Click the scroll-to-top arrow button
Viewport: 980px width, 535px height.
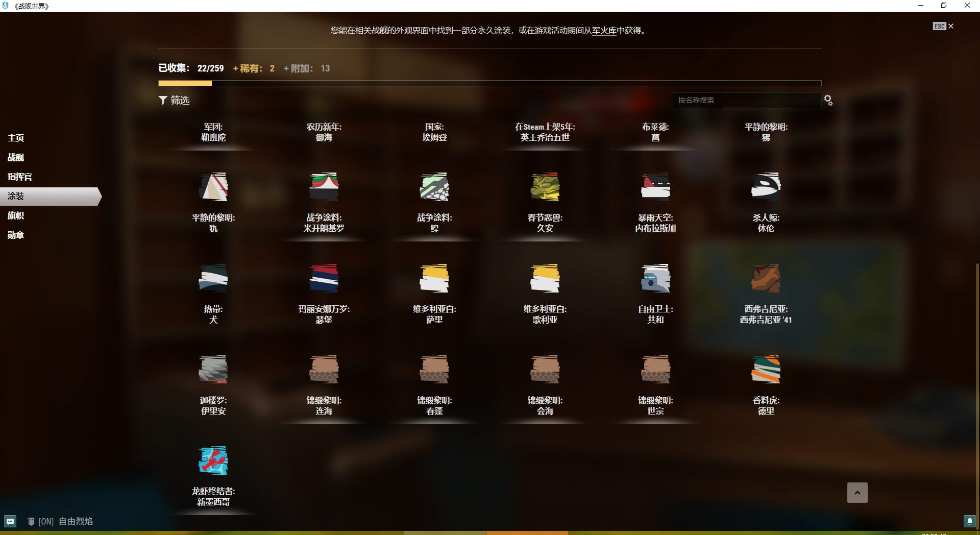click(x=857, y=493)
